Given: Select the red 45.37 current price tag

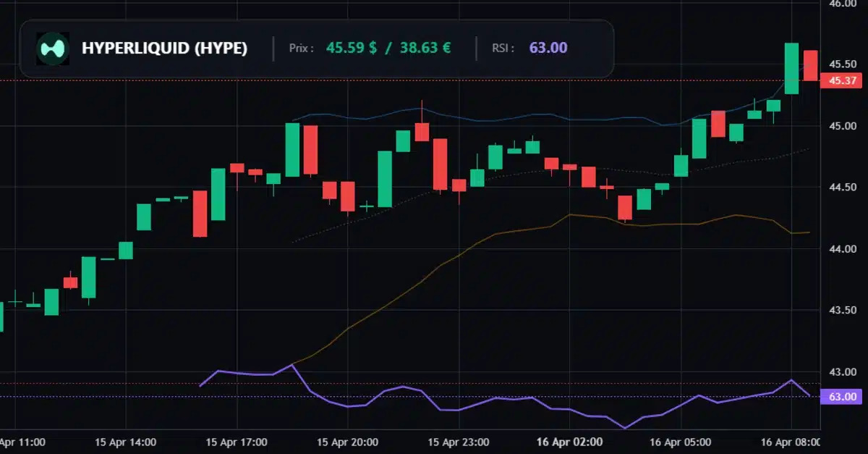Looking at the screenshot, I should tap(843, 80).
